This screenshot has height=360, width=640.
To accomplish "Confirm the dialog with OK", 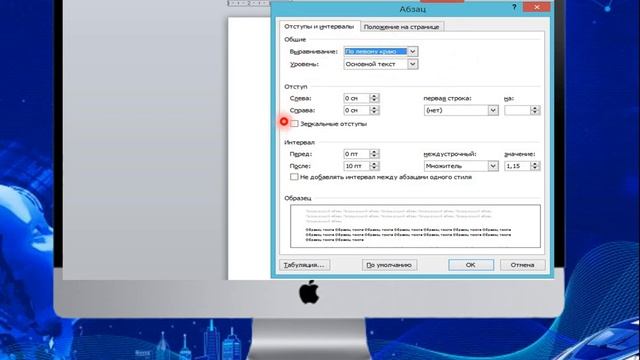I will pyautogui.click(x=471, y=265).
